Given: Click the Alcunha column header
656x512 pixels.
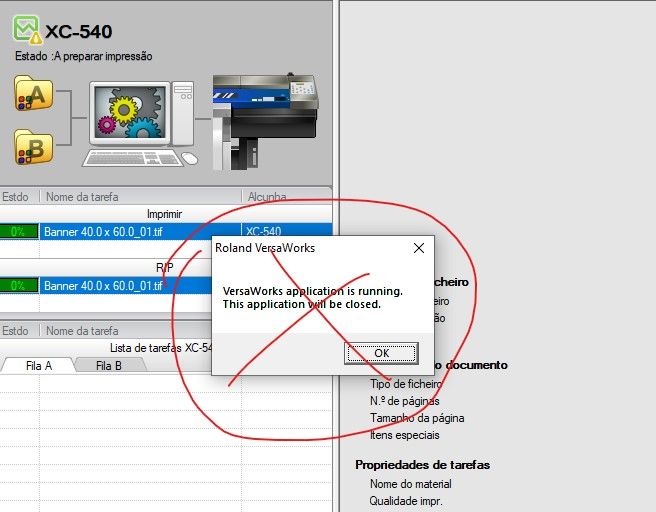Looking at the screenshot, I should 267,197.
